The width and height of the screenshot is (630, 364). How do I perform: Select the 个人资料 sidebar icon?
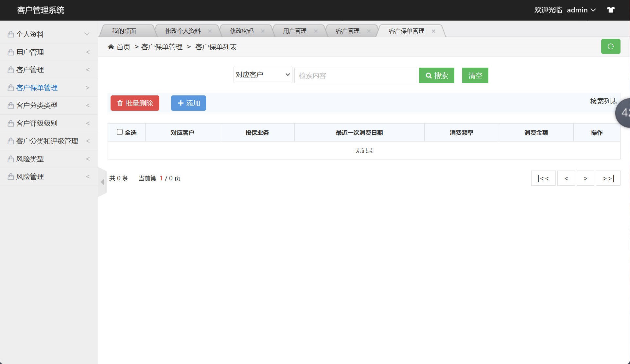(10, 34)
